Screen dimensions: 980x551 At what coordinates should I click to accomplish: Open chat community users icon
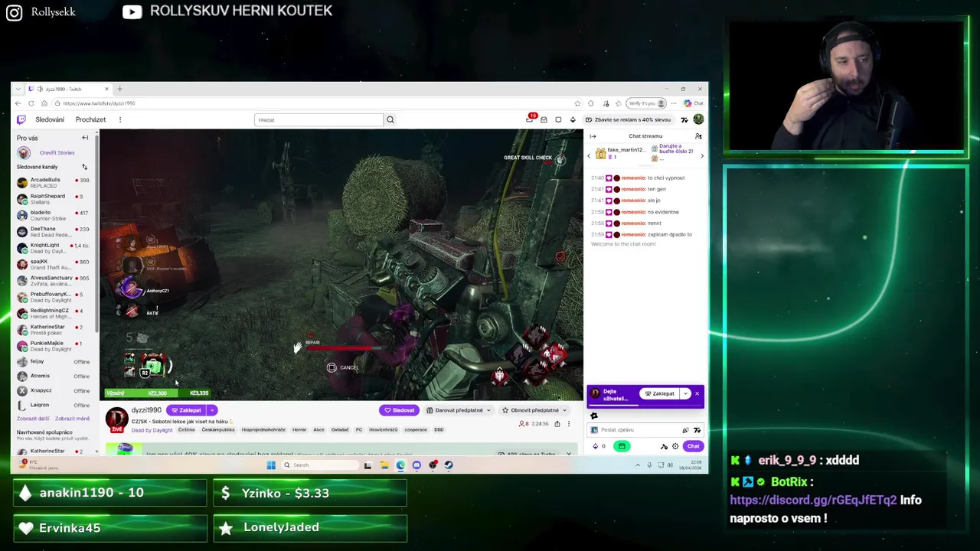pos(698,136)
